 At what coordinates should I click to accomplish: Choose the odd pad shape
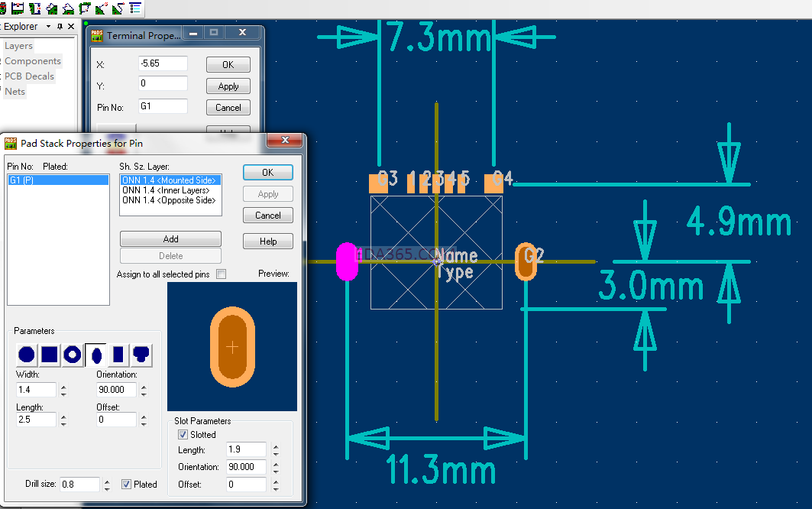point(141,355)
